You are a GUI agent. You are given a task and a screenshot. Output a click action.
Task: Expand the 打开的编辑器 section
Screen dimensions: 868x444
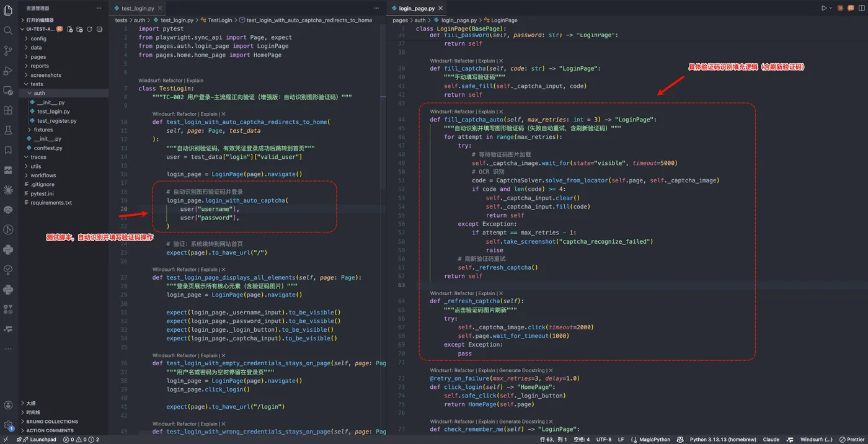pyautogui.click(x=63, y=20)
